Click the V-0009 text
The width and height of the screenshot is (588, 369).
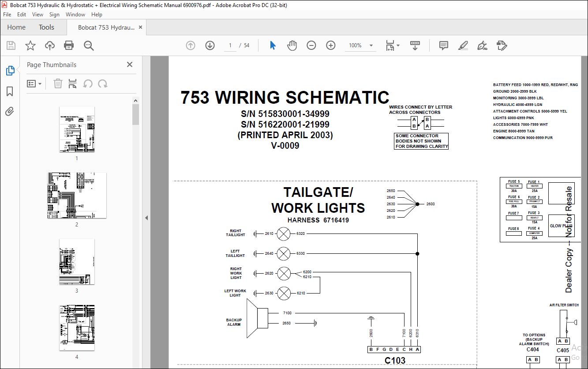coord(285,146)
